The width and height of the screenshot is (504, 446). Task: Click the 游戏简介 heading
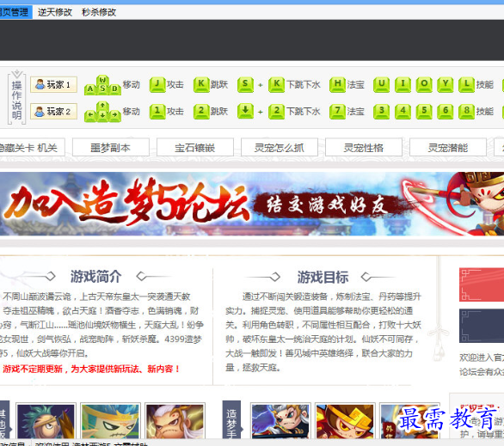pos(95,277)
